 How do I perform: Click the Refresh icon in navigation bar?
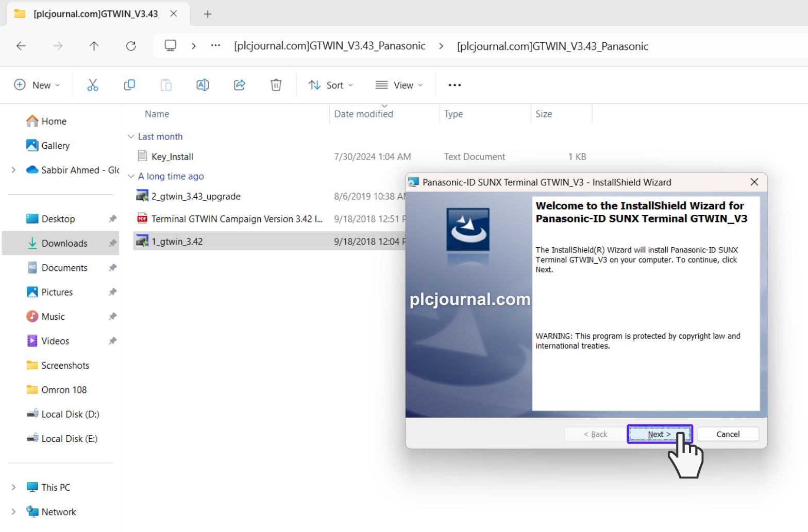pos(131,46)
